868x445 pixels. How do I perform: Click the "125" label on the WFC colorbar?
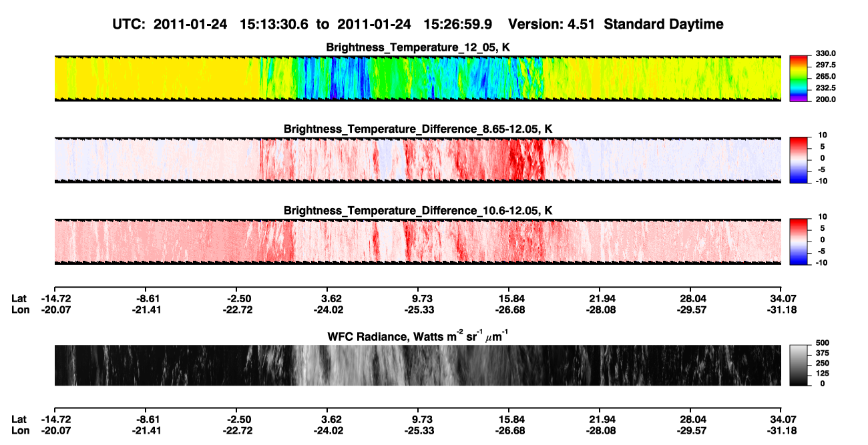(823, 374)
